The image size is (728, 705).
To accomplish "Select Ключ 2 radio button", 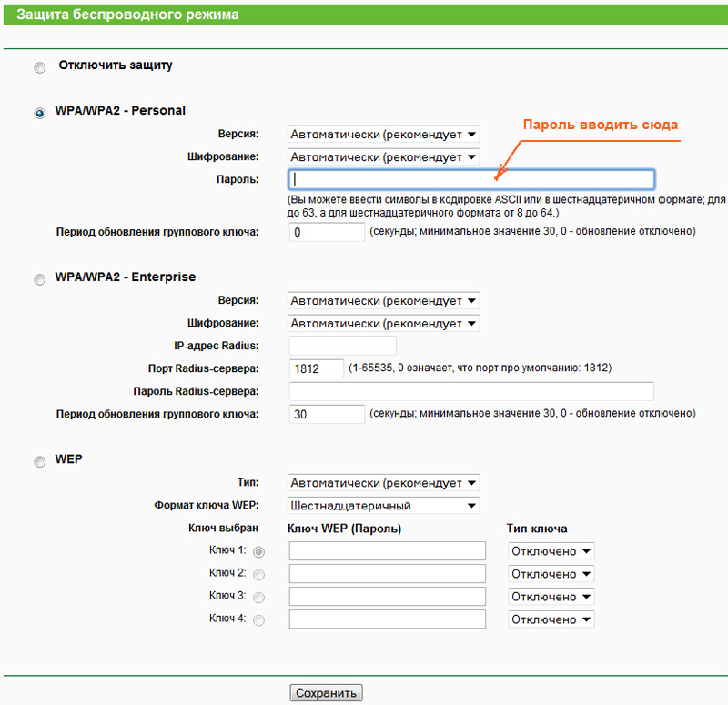I will point(258,575).
